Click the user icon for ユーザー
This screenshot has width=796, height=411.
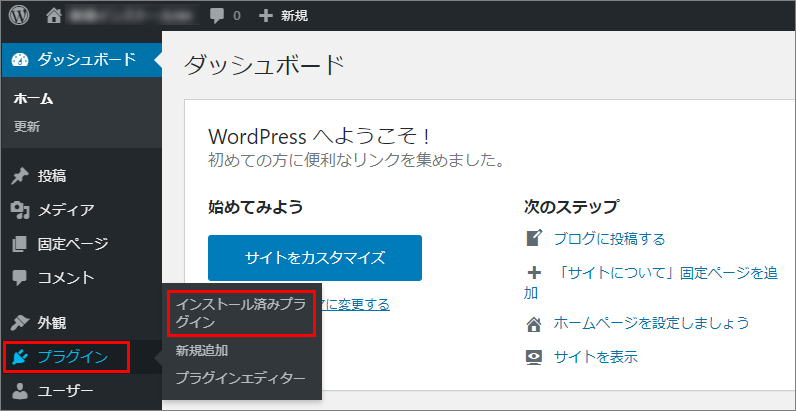click(19, 390)
